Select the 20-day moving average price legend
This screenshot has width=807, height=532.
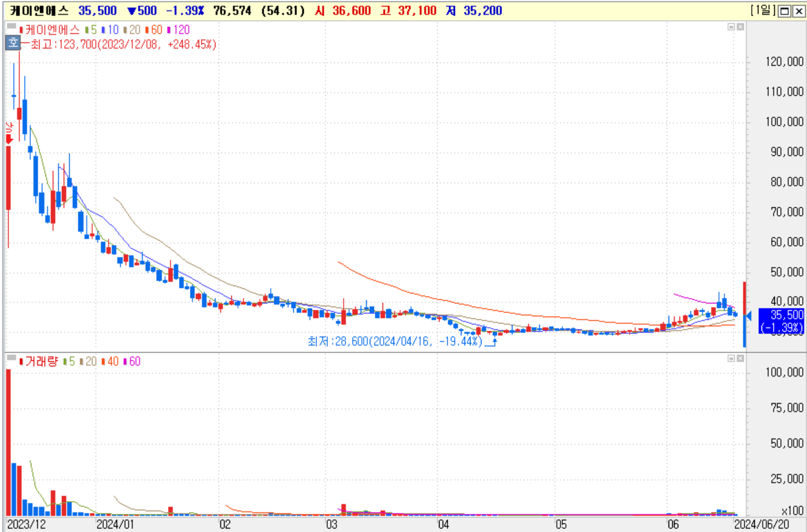coord(132,29)
